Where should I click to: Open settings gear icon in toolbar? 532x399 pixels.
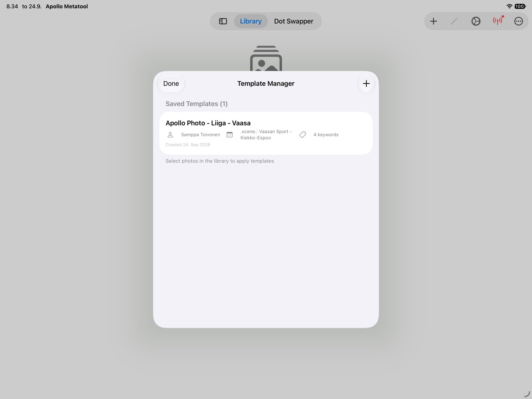coord(476,21)
